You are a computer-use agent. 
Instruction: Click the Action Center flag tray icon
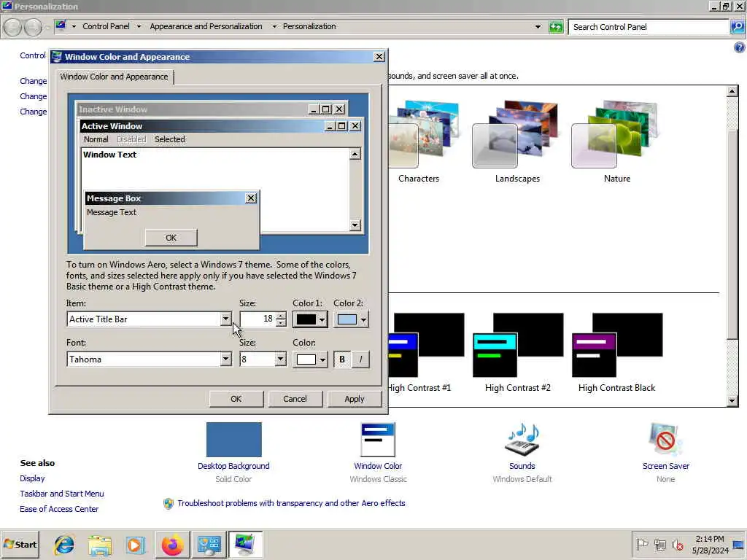click(x=642, y=544)
